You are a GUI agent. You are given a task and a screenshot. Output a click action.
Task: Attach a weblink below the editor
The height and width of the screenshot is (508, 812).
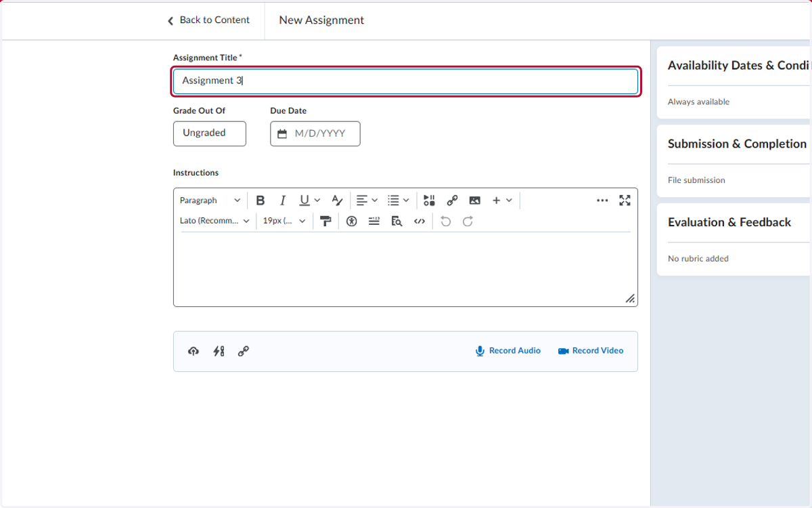244,351
